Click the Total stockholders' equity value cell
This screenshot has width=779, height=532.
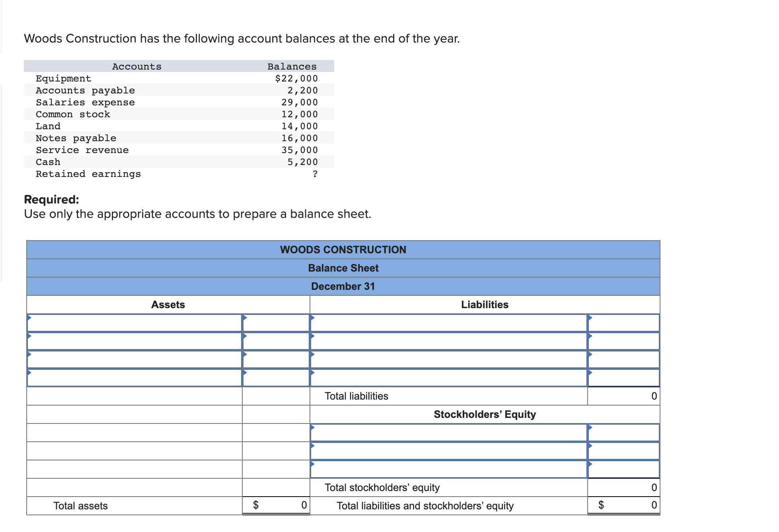point(623,487)
